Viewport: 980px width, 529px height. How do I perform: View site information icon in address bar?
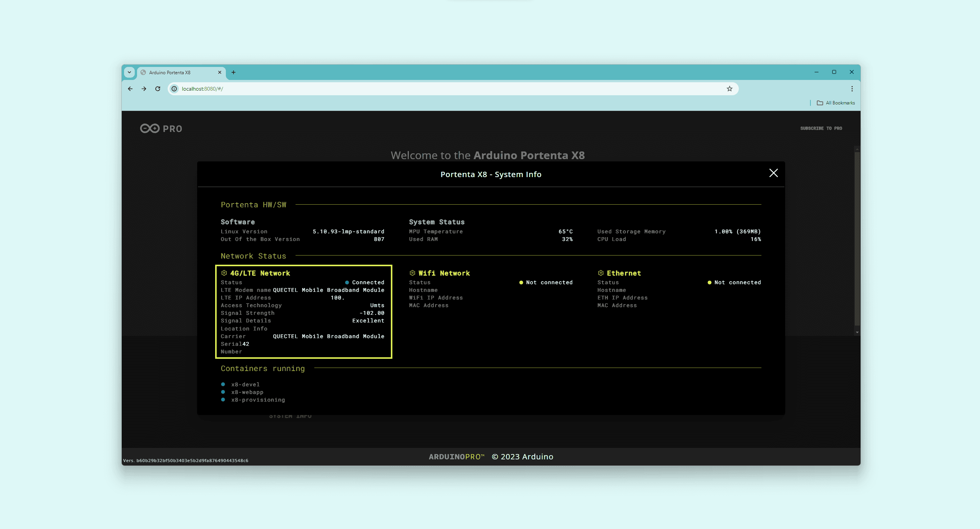tap(174, 89)
